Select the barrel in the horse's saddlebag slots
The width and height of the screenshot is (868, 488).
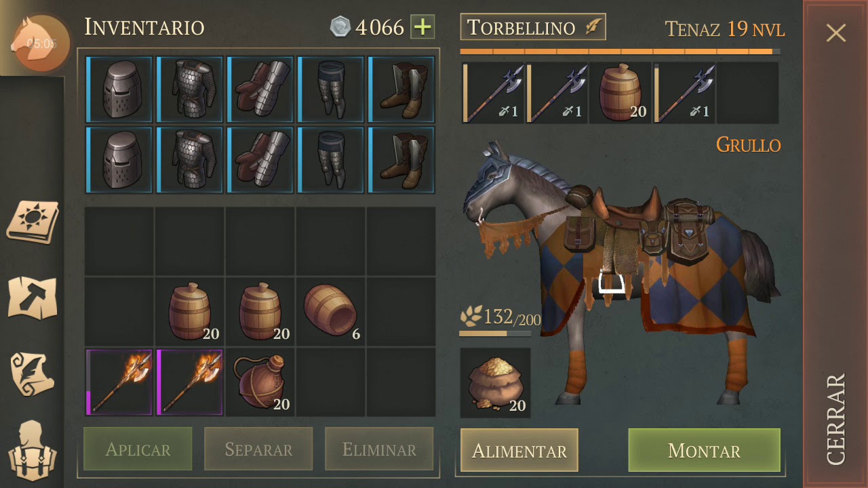621,93
